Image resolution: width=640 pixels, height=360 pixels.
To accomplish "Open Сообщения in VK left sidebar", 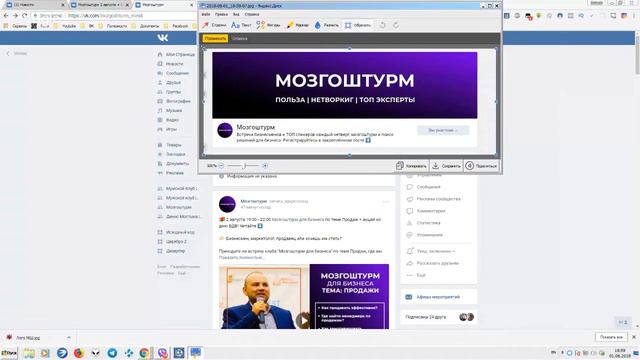I will point(173,73).
